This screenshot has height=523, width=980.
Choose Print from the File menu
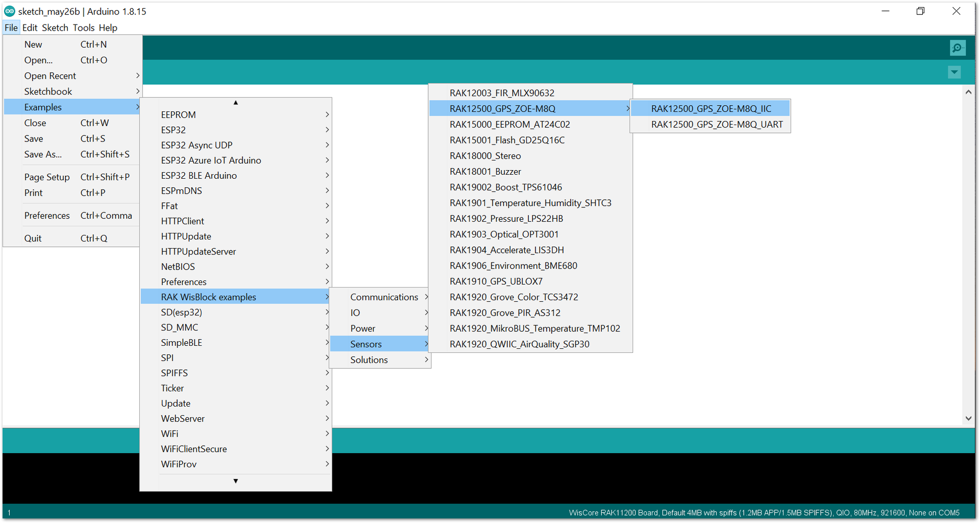[72, 193]
